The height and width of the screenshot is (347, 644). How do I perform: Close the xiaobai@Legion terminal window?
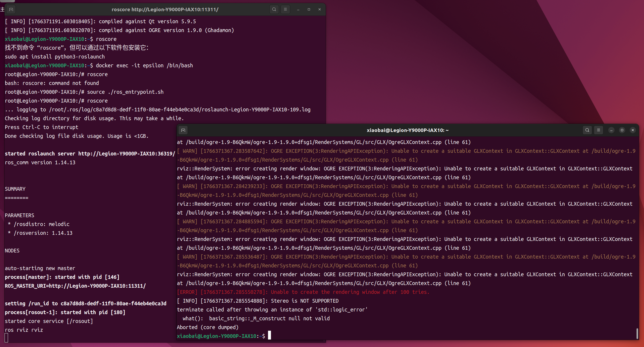(633, 130)
